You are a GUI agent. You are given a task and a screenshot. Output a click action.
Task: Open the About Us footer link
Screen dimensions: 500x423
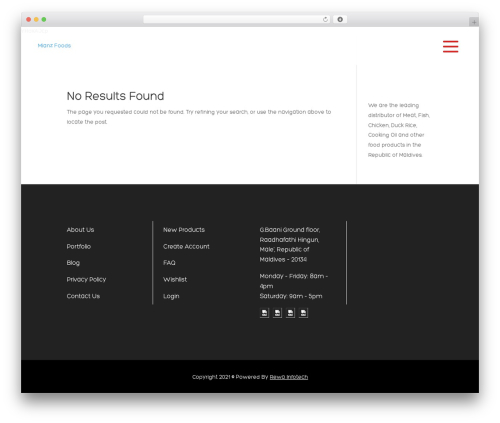point(80,230)
